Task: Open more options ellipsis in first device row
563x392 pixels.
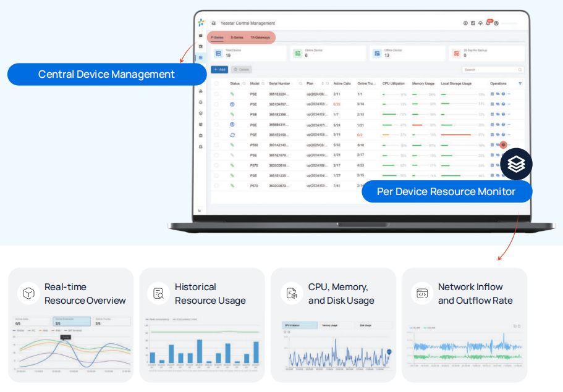Action: [509, 94]
